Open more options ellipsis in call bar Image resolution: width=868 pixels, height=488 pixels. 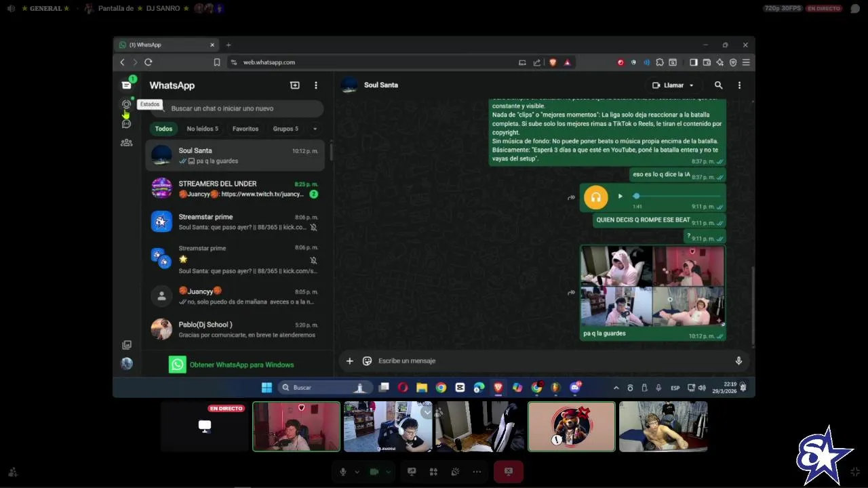click(x=477, y=472)
